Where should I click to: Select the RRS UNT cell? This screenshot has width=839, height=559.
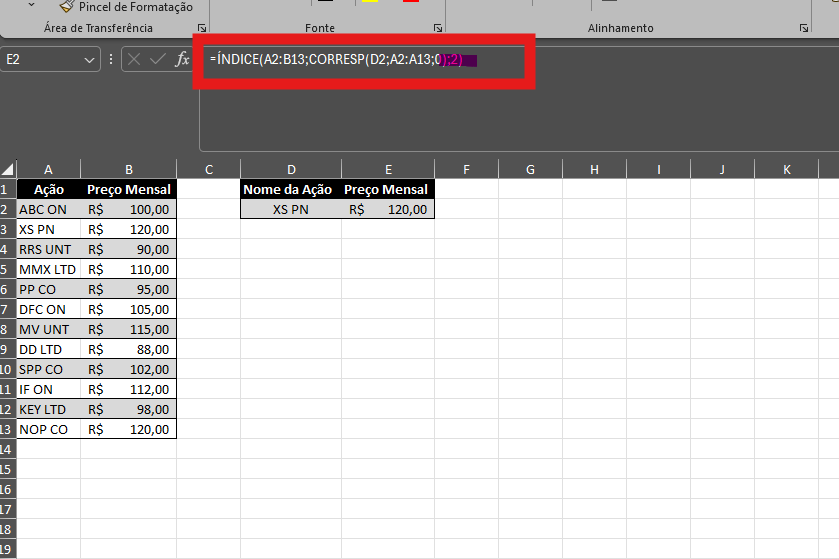click(x=49, y=249)
